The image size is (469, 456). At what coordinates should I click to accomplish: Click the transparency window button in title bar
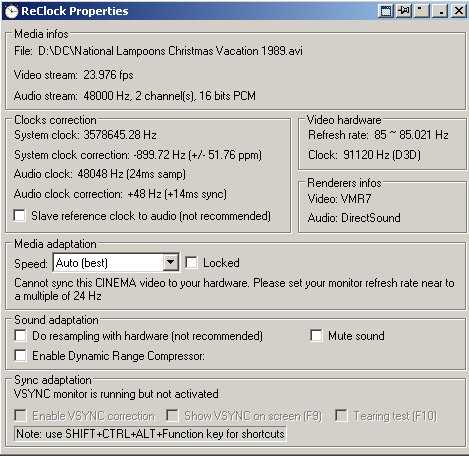click(x=386, y=11)
